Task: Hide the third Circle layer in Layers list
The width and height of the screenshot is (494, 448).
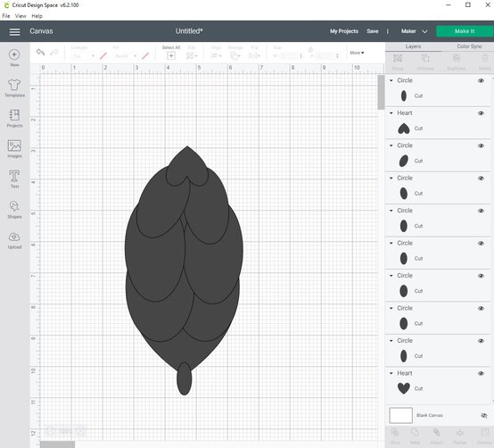Action: pos(481,178)
